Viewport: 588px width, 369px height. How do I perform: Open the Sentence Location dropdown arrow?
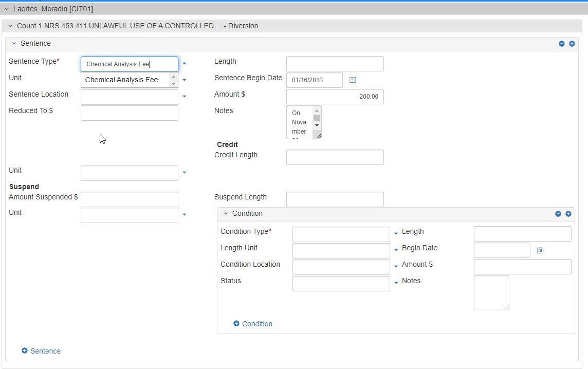tap(185, 97)
